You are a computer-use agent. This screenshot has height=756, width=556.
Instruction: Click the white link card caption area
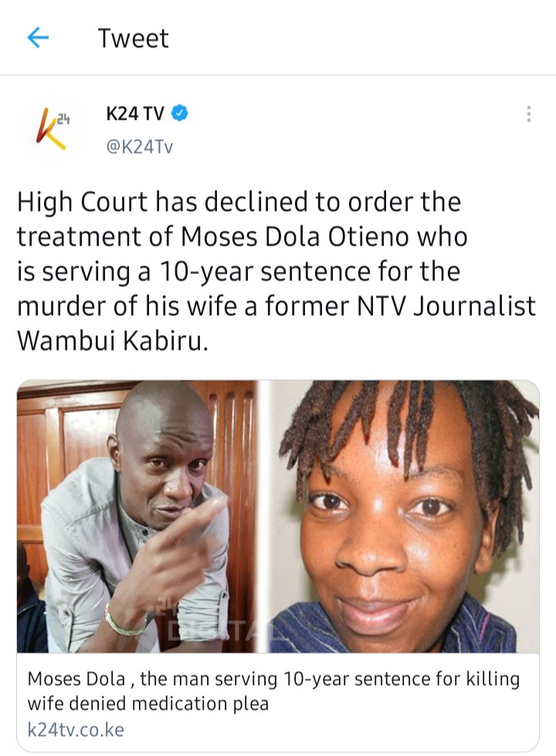click(278, 702)
